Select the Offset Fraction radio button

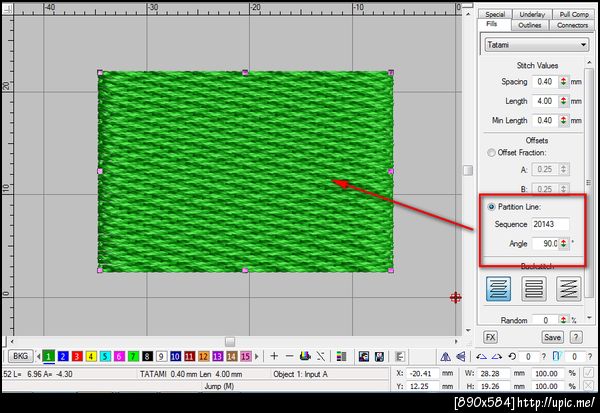pyautogui.click(x=491, y=152)
